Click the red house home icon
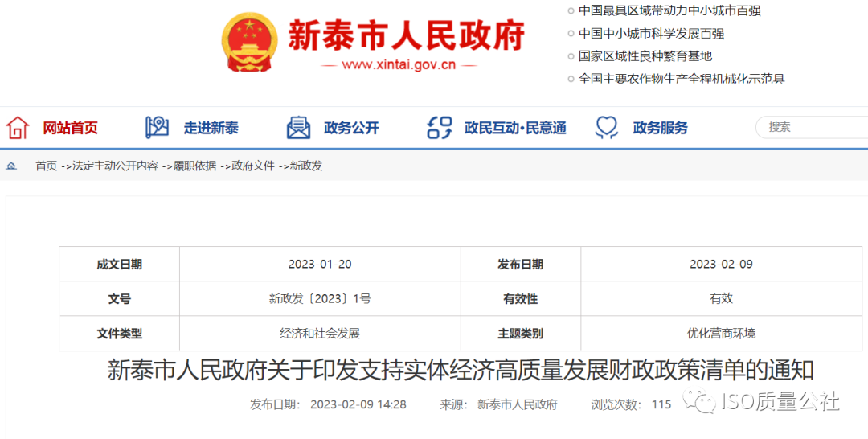 [18, 128]
